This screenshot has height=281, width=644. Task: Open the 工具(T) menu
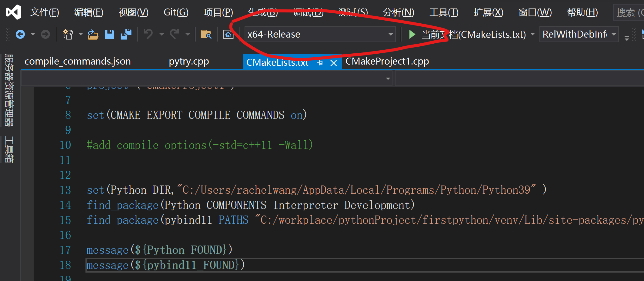point(444,12)
